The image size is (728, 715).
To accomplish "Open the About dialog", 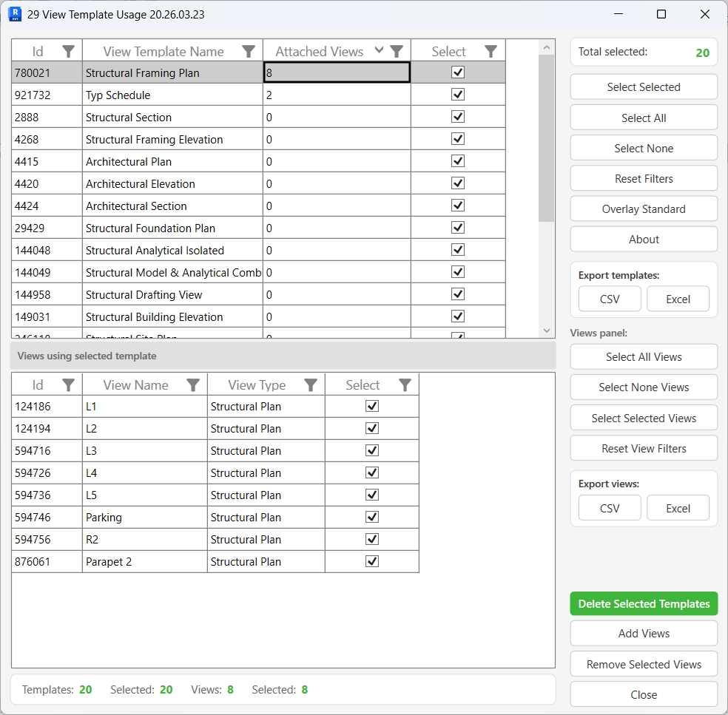I will [x=643, y=239].
